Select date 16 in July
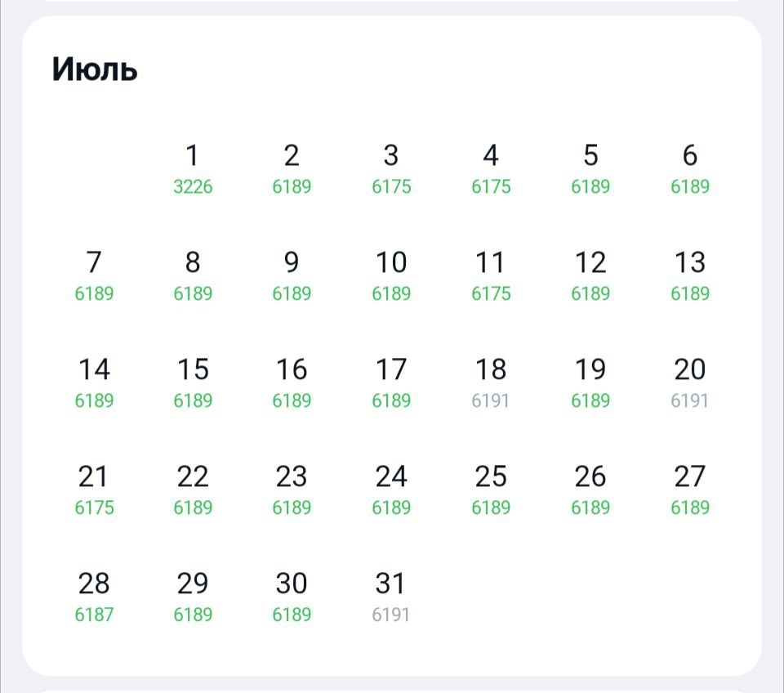The height and width of the screenshot is (693, 784). pyautogui.click(x=292, y=382)
